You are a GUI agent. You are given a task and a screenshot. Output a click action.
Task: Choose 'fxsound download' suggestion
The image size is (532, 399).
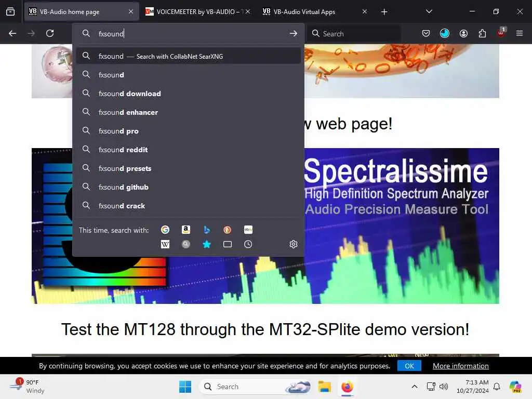click(188, 94)
